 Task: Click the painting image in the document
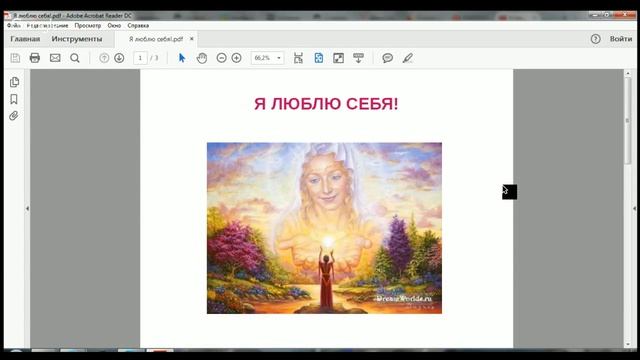coord(324,228)
